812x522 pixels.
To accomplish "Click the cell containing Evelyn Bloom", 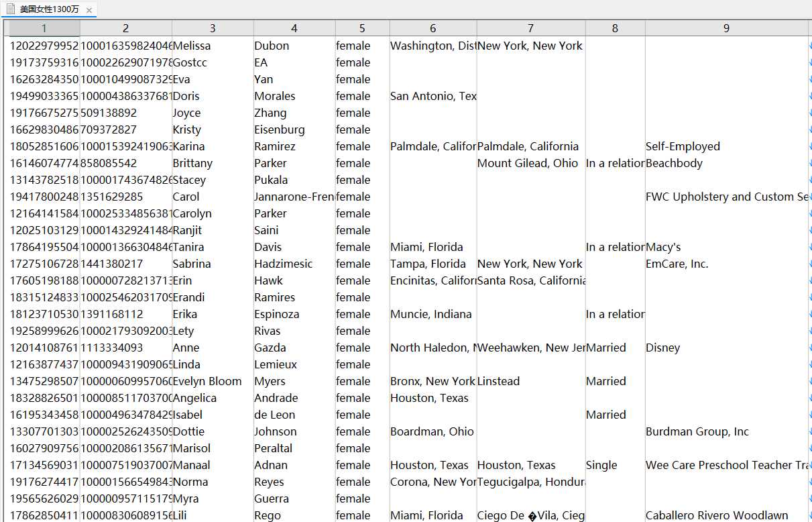I will 213,381.
